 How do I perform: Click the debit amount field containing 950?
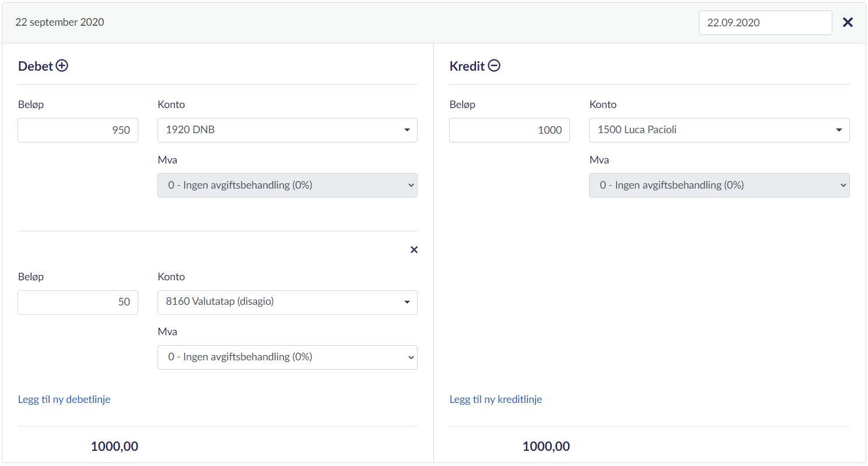tap(78, 130)
